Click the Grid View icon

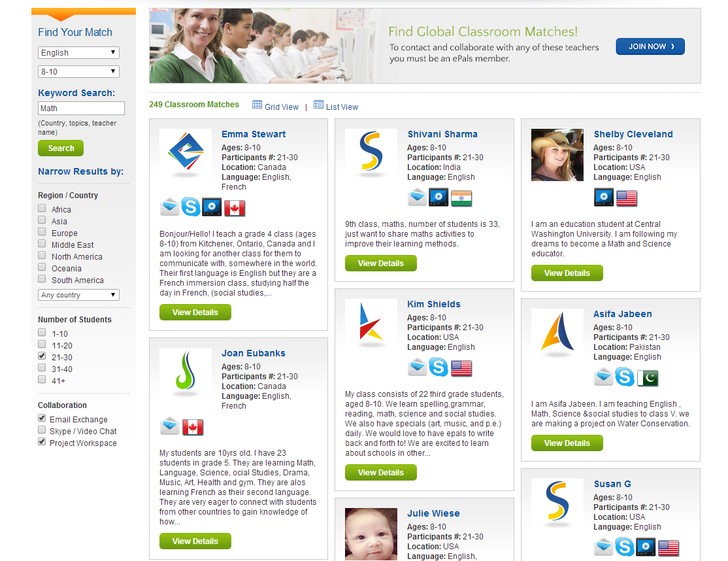click(x=257, y=105)
